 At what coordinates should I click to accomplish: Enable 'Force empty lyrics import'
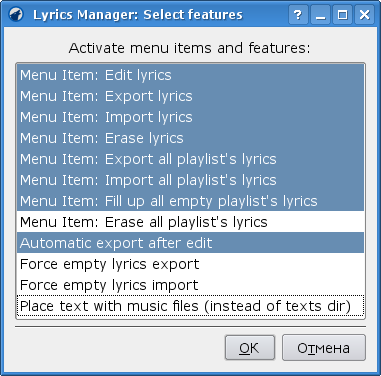coord(190,285)
